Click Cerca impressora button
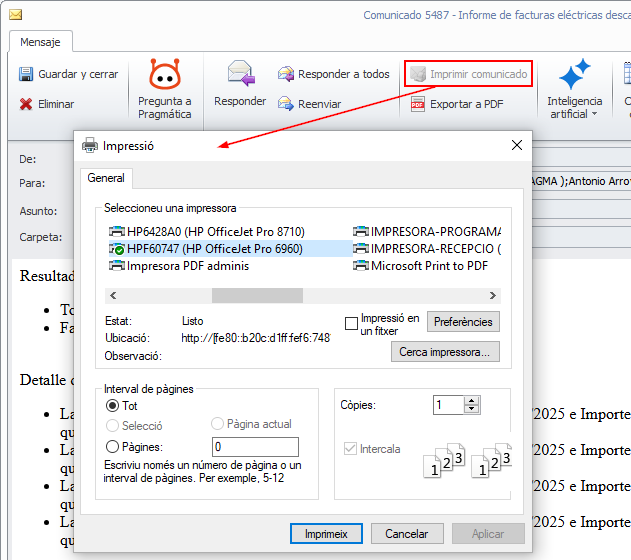 (445, 352)
